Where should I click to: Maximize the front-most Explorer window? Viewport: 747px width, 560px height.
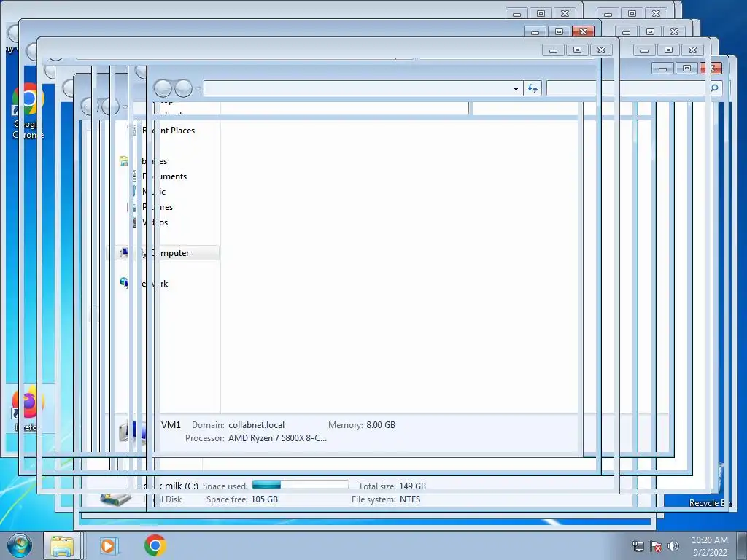pyautogui.click(x=686, y=69)
